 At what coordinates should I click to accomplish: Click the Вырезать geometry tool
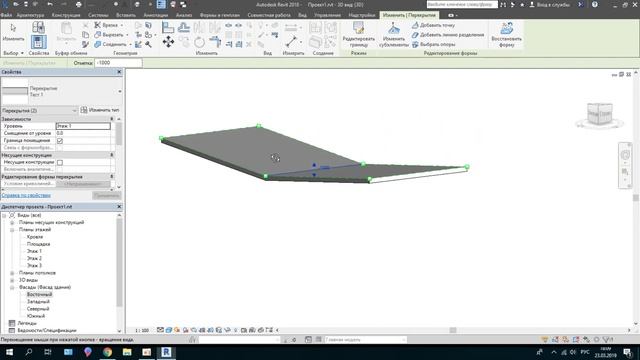(x=109, y=35)
